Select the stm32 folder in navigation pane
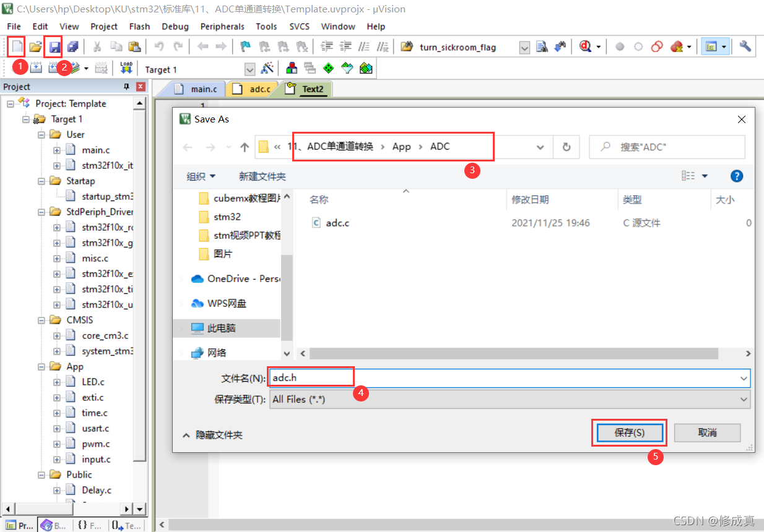The height and width of the screenshot is (532, 764). 227,217
